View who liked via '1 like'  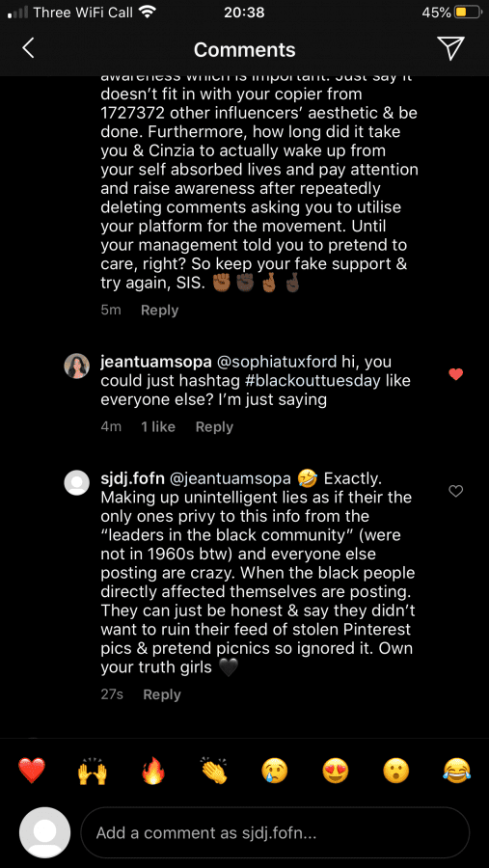pyautogui.click(x=158, y=427)
